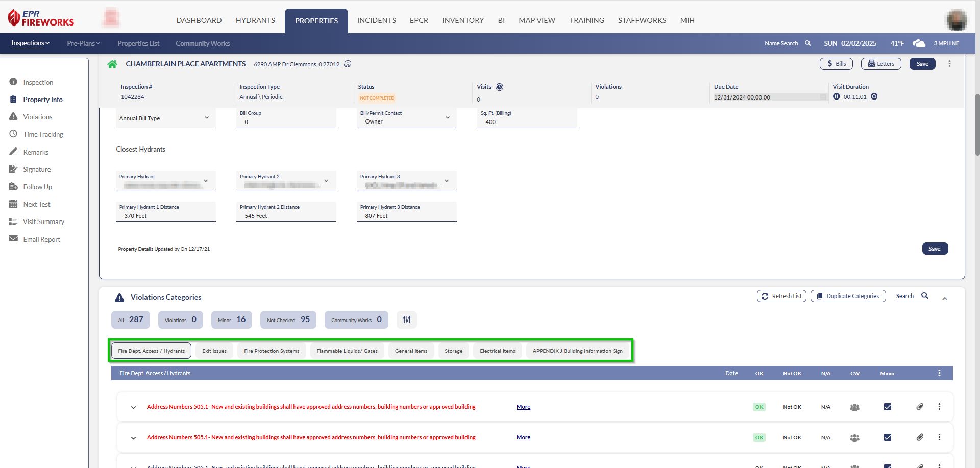Toggle Minor checkbox in second violation row
Screen dimensions: 980x468
coord(888,437)
